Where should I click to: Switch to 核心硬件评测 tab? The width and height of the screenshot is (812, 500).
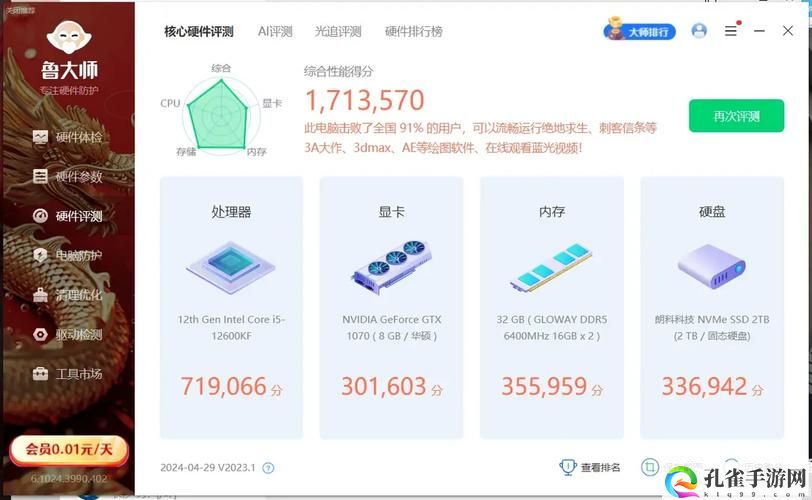(x=199, y=32)
